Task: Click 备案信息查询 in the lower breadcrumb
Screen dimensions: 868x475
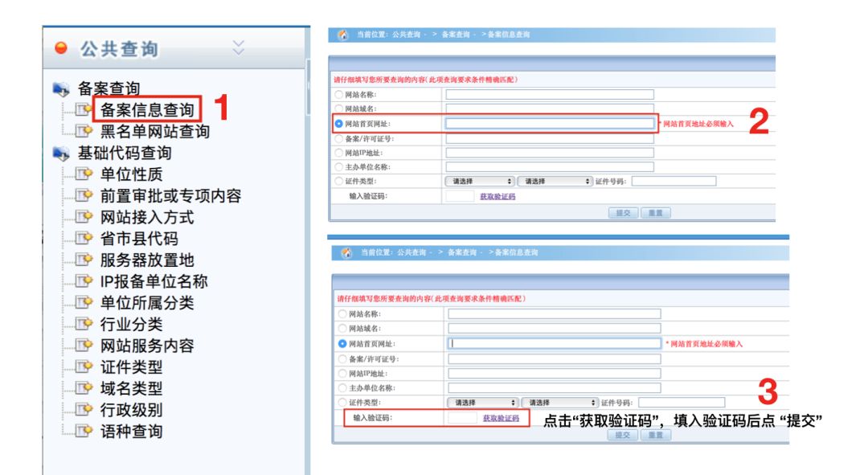Action: [x=516, y=252]
